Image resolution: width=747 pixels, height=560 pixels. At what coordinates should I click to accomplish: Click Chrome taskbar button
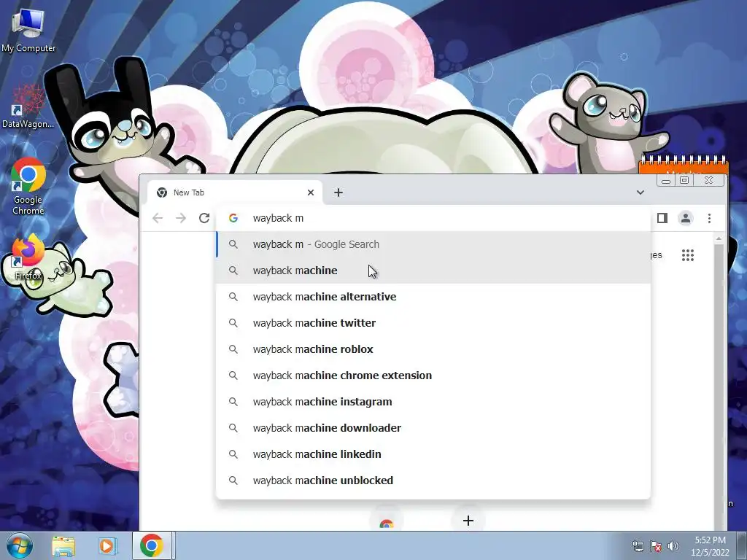[x=152, y=545]
